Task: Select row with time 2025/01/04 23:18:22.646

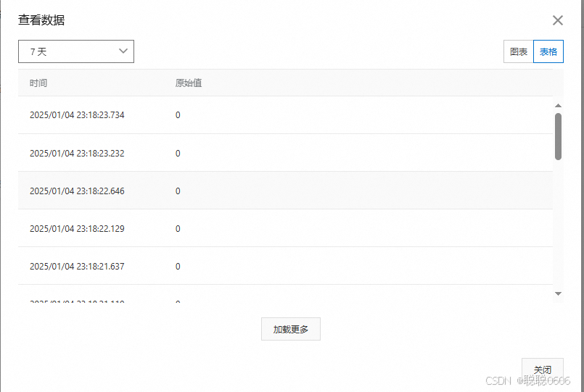Action: point(285,191)
